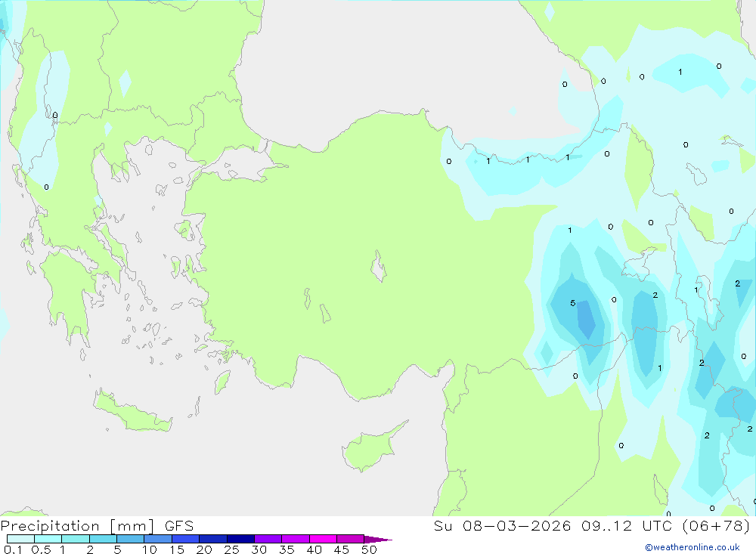Select the 2–5 mm legend color swatch
This screenshot has width=756, height=554.
103,539
